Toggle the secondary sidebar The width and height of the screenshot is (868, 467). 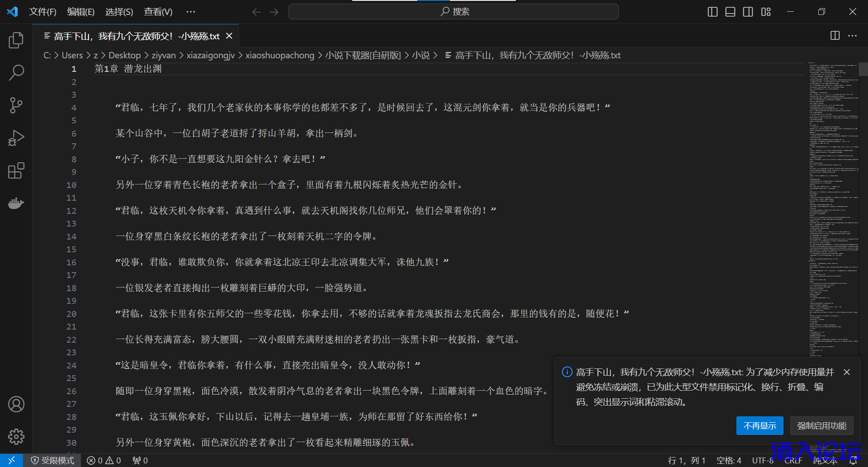(748, 12)
